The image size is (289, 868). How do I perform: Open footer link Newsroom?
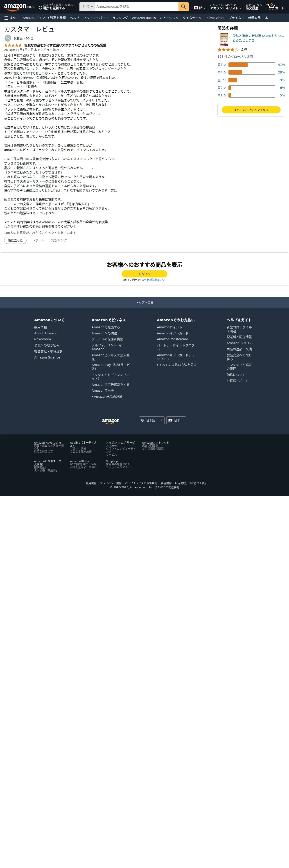tap(42, 339)
